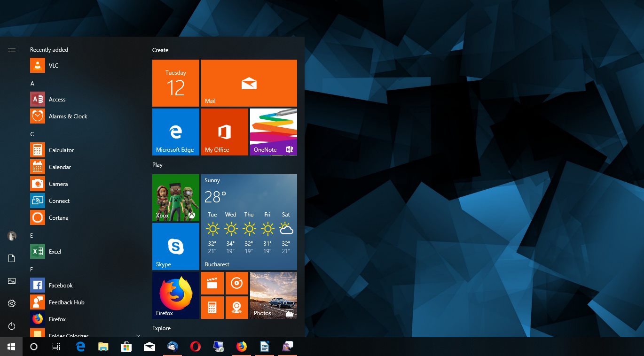Open Mail from the taskbar
The height and width of the screenshot is (356, 644).
149,347
